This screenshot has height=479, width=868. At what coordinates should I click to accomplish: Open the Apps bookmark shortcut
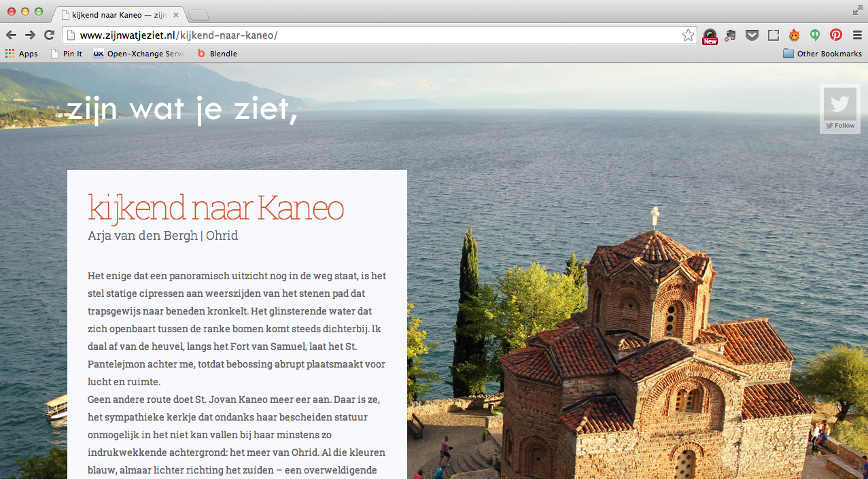[x=22, y=54]
